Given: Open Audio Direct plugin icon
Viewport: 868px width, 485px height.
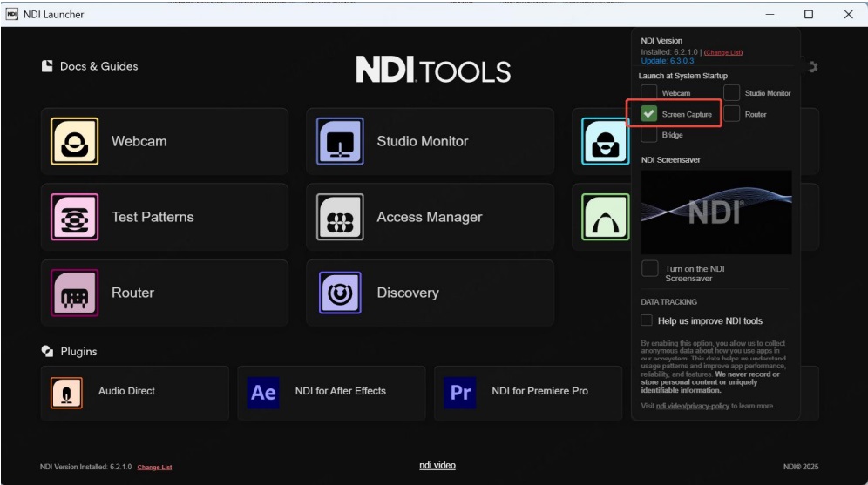Looking at the screenshot, I should tap(67, 392).
